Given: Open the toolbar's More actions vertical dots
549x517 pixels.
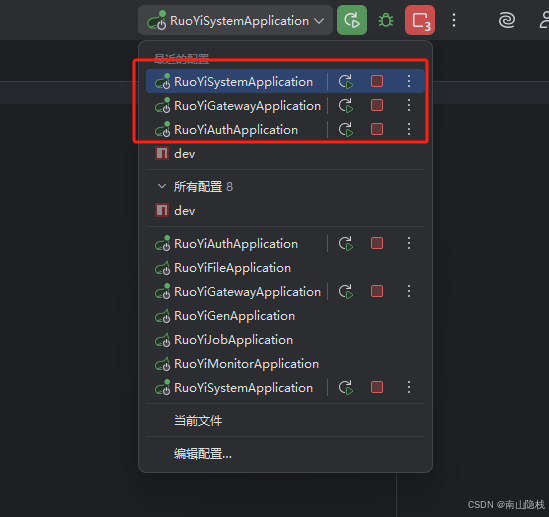Looking at the screenshot, I should point(454,20).
